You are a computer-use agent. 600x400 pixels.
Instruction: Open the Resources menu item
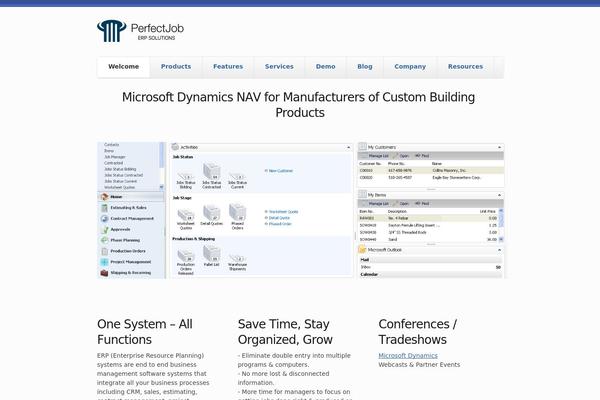pos(465,67)
